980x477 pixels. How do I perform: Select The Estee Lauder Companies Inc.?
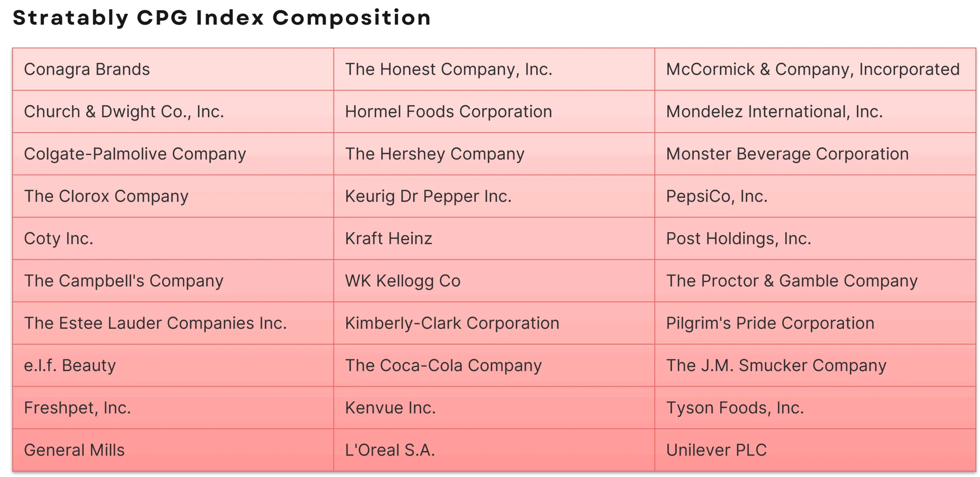pyautogui.click(x=155, y=323)
